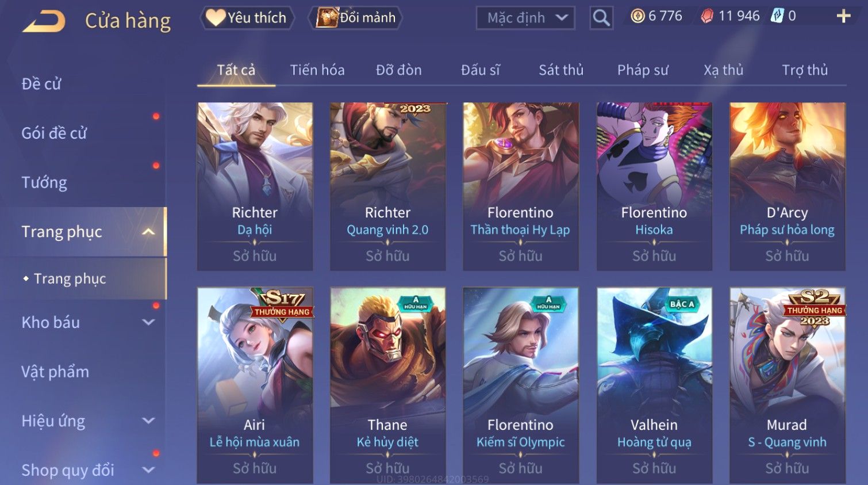Click the red ruby currency icon
The width and height of the screenshot is (868, 485).
pyautogui.click(x=707, y=16)
